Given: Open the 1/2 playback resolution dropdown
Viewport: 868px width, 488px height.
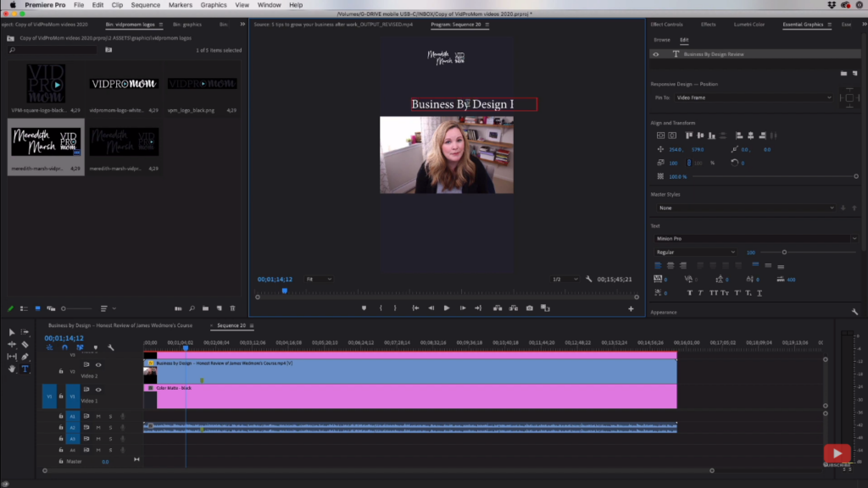Looking at the screenshot, I should pyautogui.click(x=565, y=280).
